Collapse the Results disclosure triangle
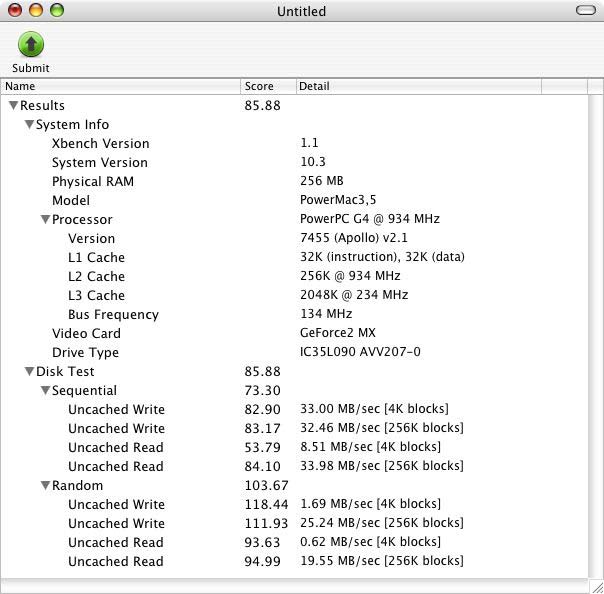This screenshot has height=594, width=604. pyautogui.click(x=13, y=105)
